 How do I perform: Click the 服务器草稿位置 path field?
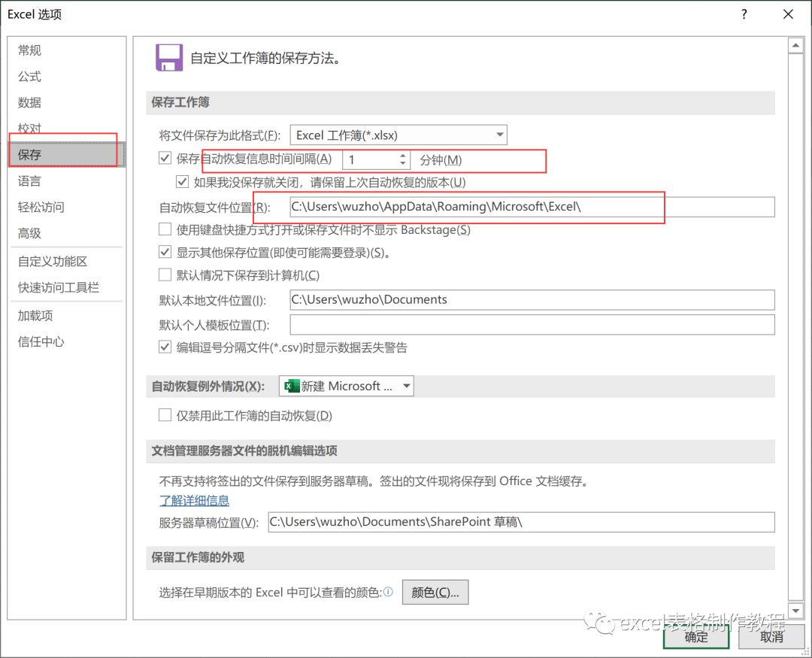521,522
